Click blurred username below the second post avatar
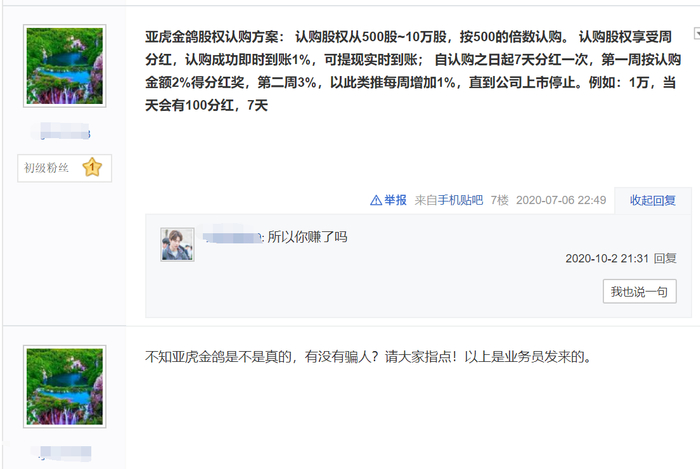The height and width of the screenshot is (469, 700). pyautogui.click(x=65, y=452)
